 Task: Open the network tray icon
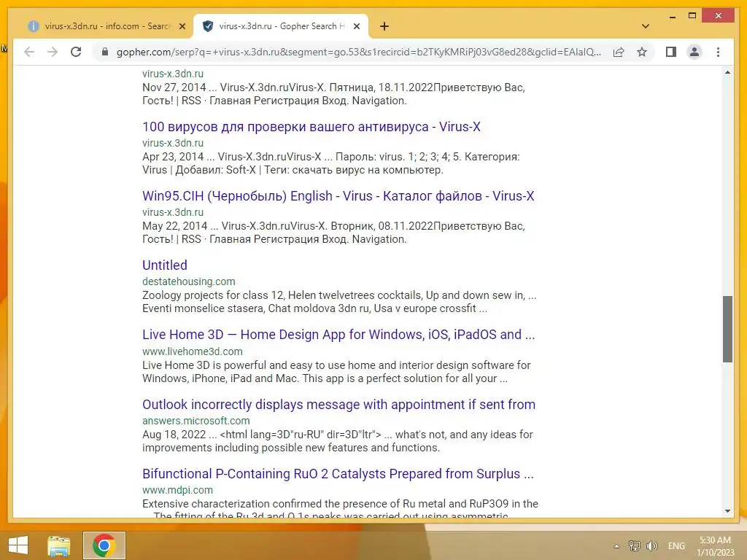(635, 546)
